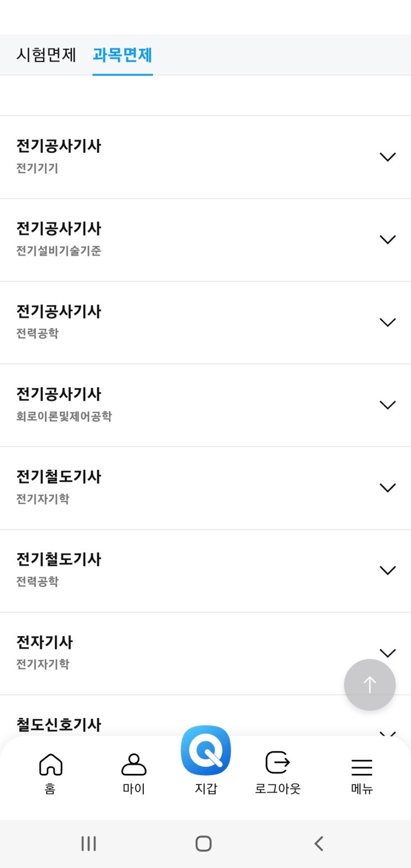
Task: Open the Android recent apps icon
Action: (x=89, y=844)
